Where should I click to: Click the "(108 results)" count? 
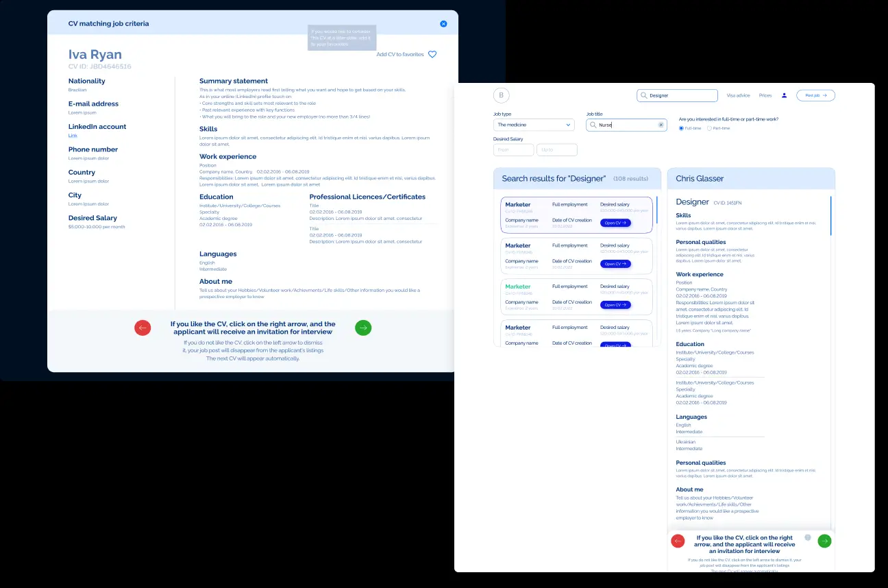(x=630, y=179)
